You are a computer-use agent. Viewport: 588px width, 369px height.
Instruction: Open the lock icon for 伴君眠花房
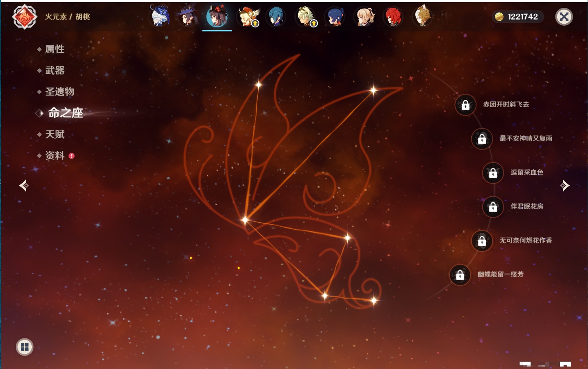pyautogui.click(x=493, y=207)
